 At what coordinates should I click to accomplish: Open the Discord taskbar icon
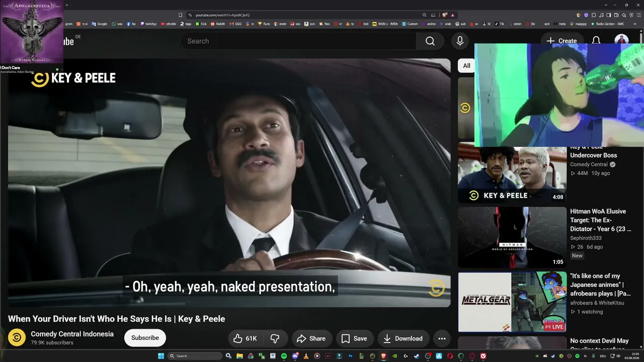coord(295,356)
